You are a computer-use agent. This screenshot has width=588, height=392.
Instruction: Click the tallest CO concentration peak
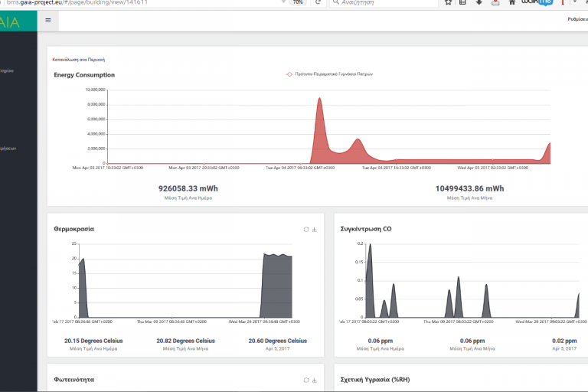pos(370,253)
